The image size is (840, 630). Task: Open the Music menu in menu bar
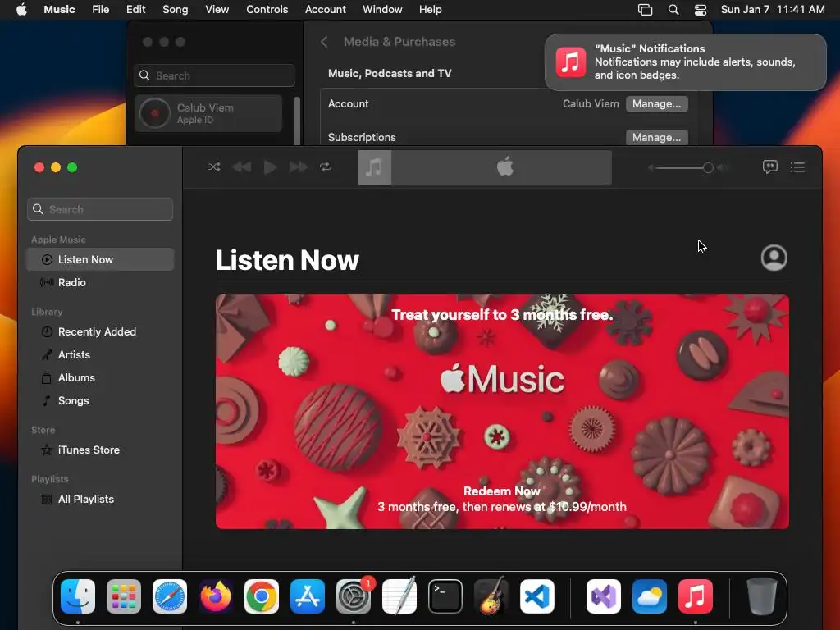[59, 9]
